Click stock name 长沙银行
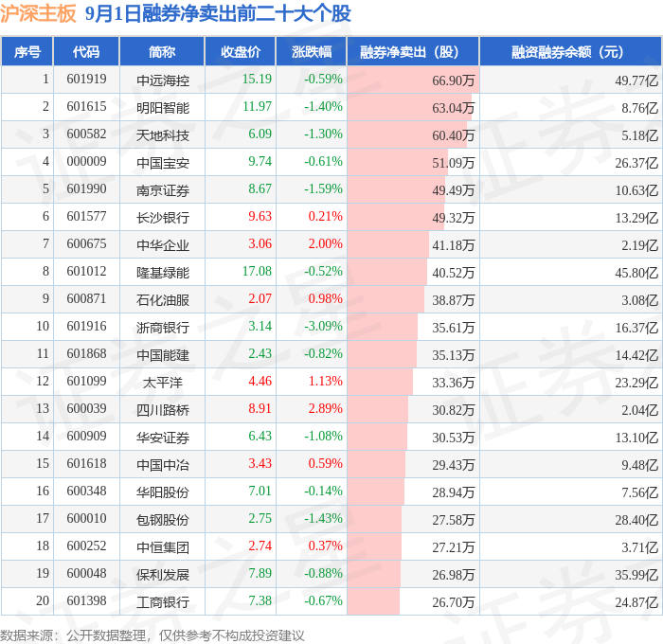Viewport: 663px width, 644px height. tap(162, 217)
